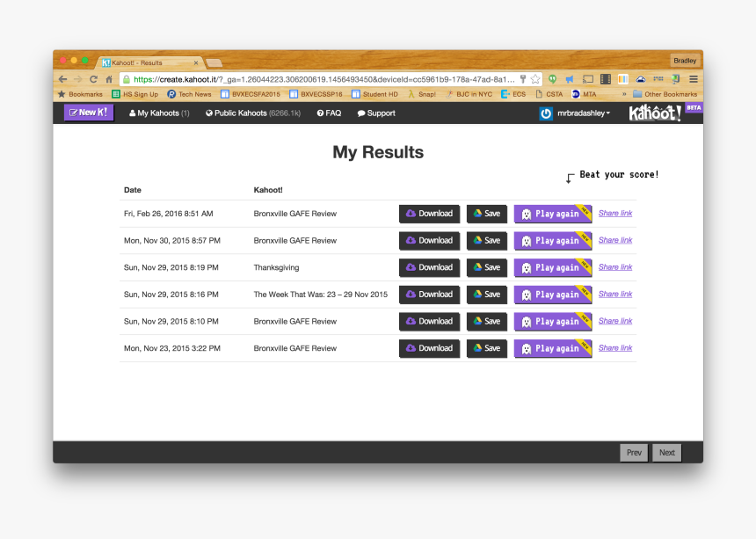Viewport: 756px width, 539px height.
Task: Open the Support menu item
Action: click(376, 113)
